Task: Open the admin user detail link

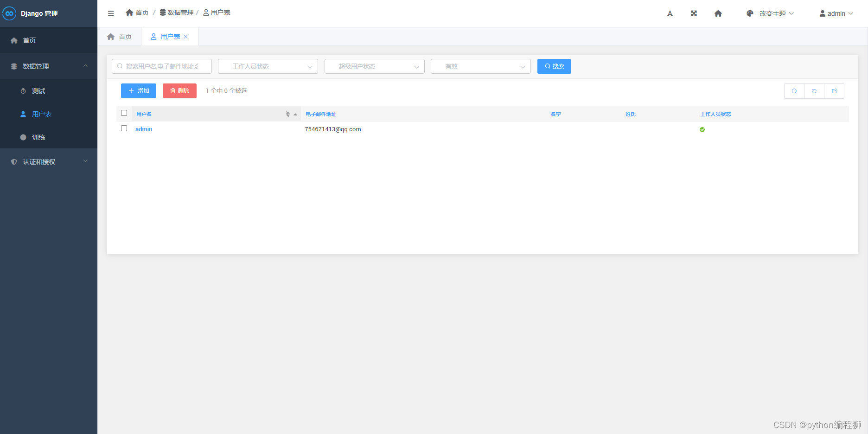Action: point(144,129)
